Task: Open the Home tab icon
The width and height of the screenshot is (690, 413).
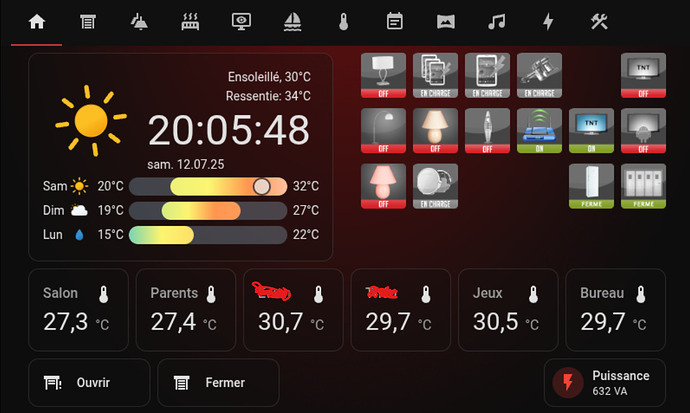Action: [x=37, y=22]
